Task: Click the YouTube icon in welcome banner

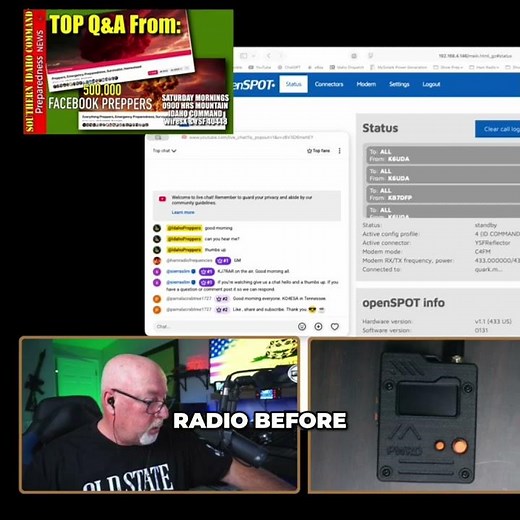Action: 162,199
